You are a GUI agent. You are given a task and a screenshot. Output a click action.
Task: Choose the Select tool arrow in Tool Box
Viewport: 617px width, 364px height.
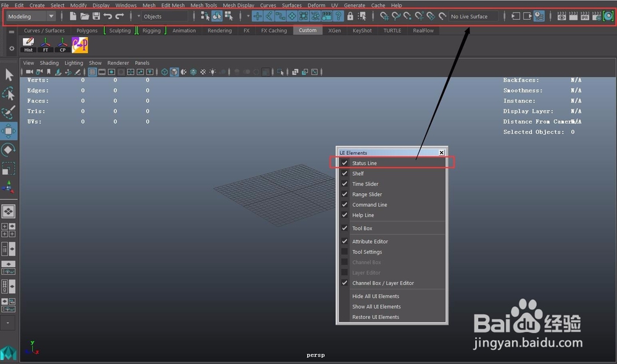point(9,75)
